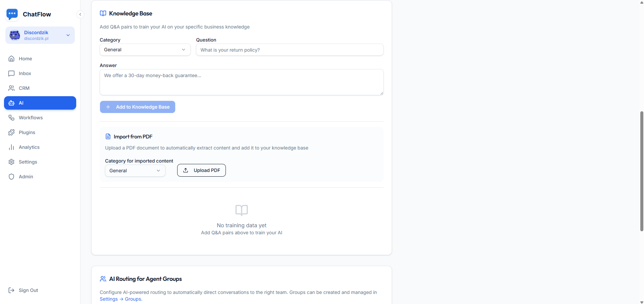Open the Category dropdown set to General
644x304 pixels.
coord(145,50)
